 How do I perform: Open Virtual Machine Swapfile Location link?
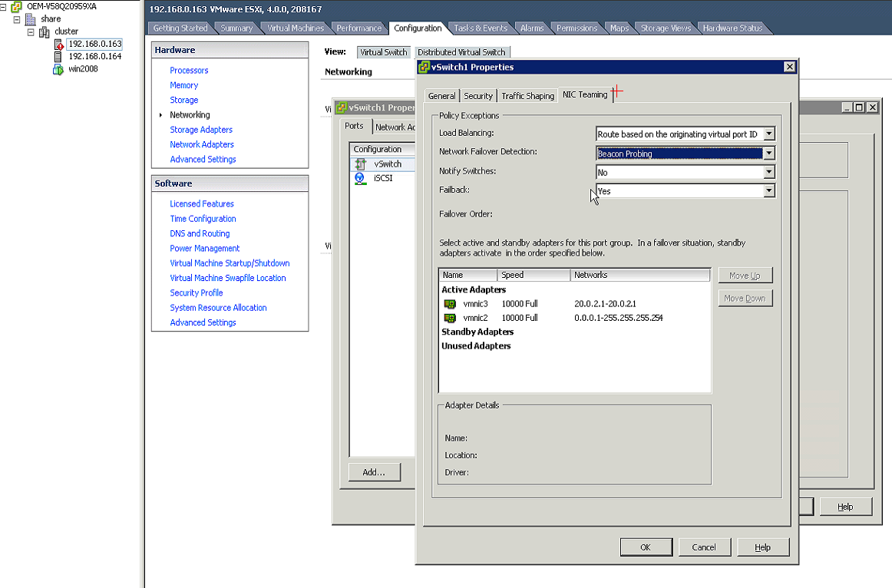click(x=227, y=278)
